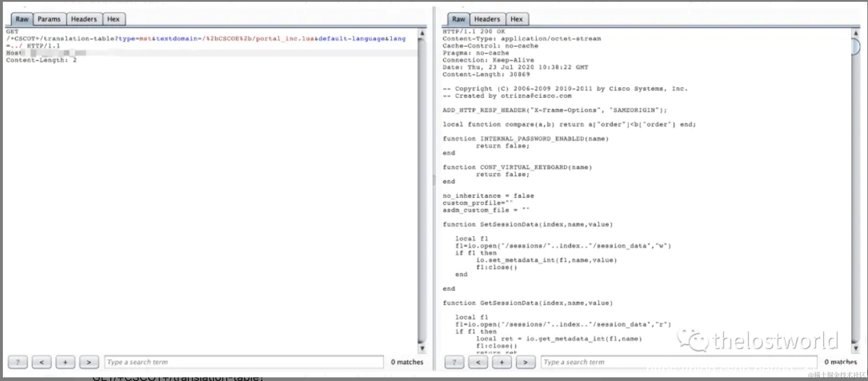Click the 'custom_profile' line
Screen dimensions: 868x381
click(x=478, y=203)
